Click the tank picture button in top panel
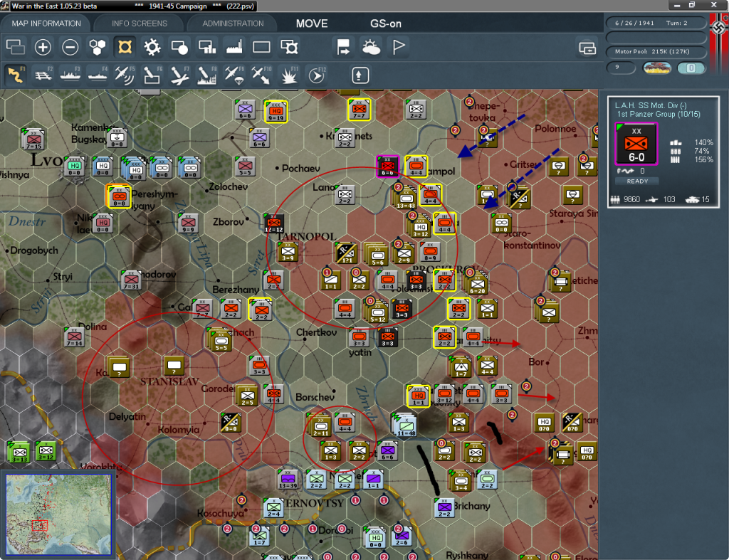The width and height of the screenshot is (729, 560). [657, 68]
